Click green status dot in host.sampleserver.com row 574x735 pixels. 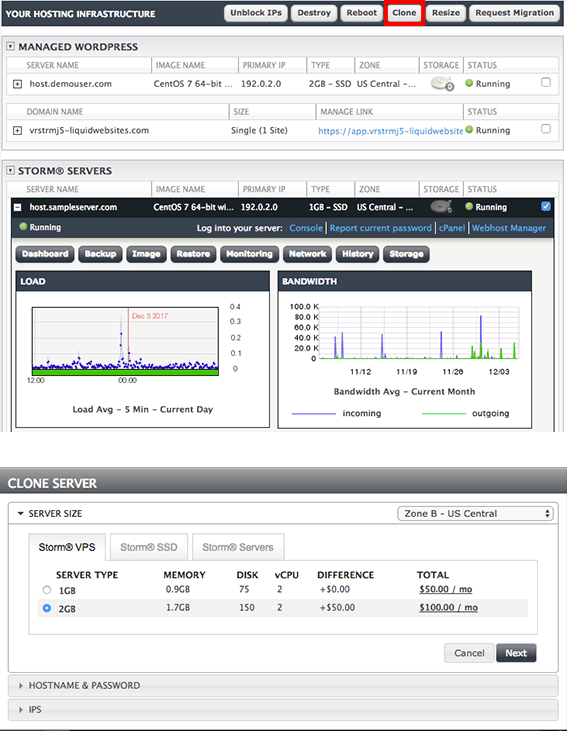click(x=469, y=206)
